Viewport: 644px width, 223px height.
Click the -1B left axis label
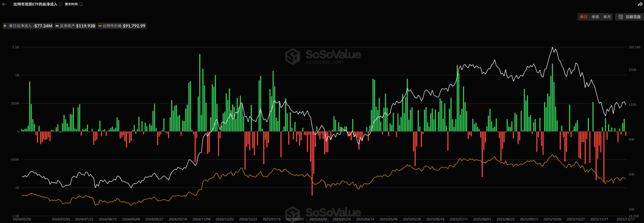pos(16,188)
